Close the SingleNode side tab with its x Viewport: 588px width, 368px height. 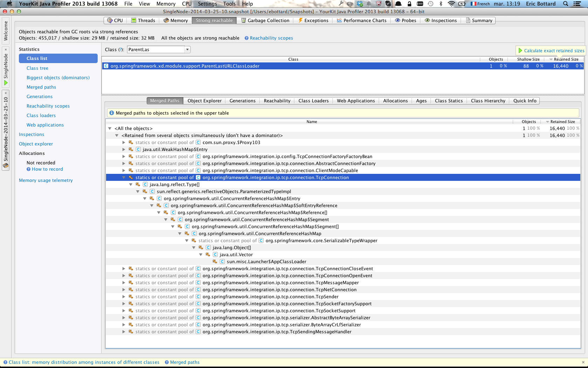tap(6, 49)
